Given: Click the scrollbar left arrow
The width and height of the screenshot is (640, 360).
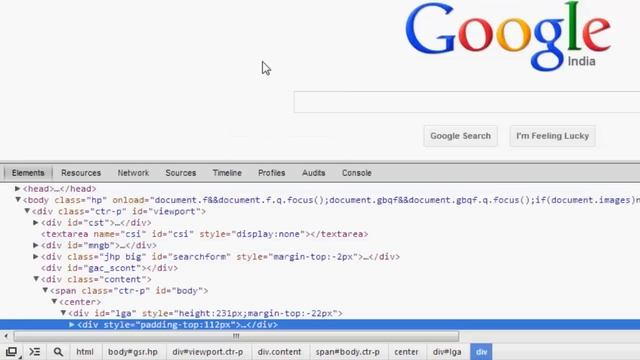Looking at the screenshot, I should click(6, 336).
